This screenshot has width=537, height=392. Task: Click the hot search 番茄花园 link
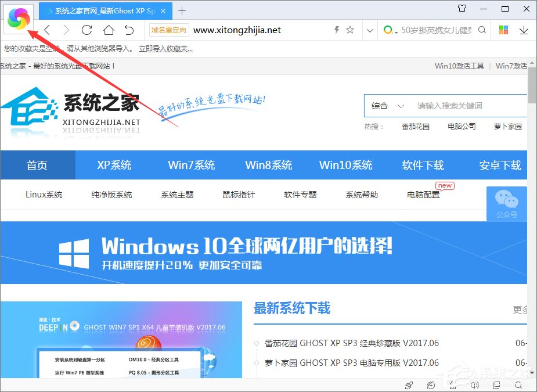[x=415, y=126]
